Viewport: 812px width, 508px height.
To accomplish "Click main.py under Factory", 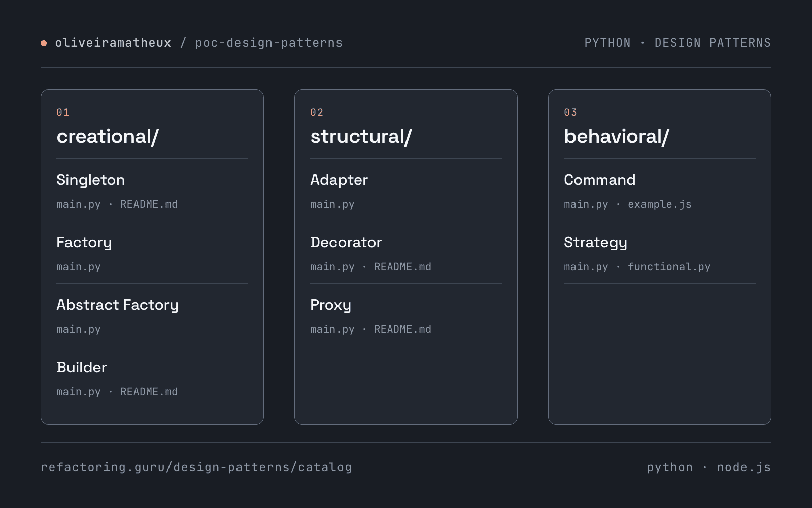I will click(79, 267).
